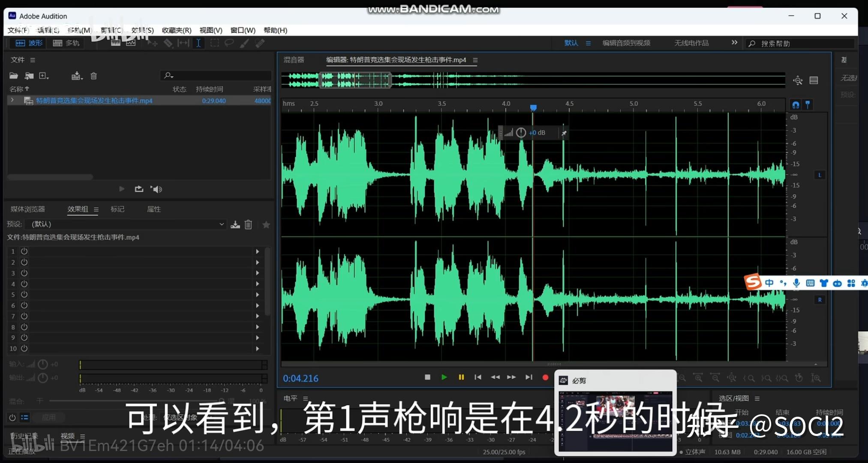
Task: Click the 混合 dry/wet mix slider
Action: click(x=137, y=401)
